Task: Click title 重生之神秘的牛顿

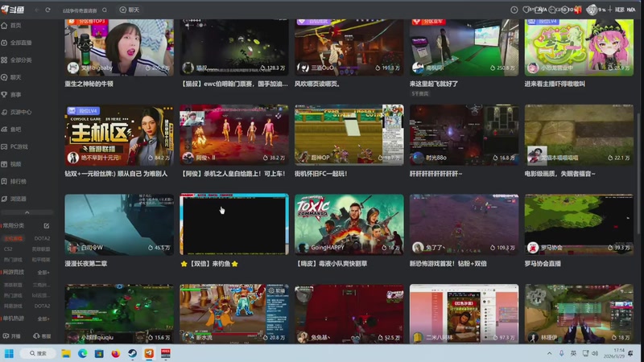Action: tap(89, 84)
